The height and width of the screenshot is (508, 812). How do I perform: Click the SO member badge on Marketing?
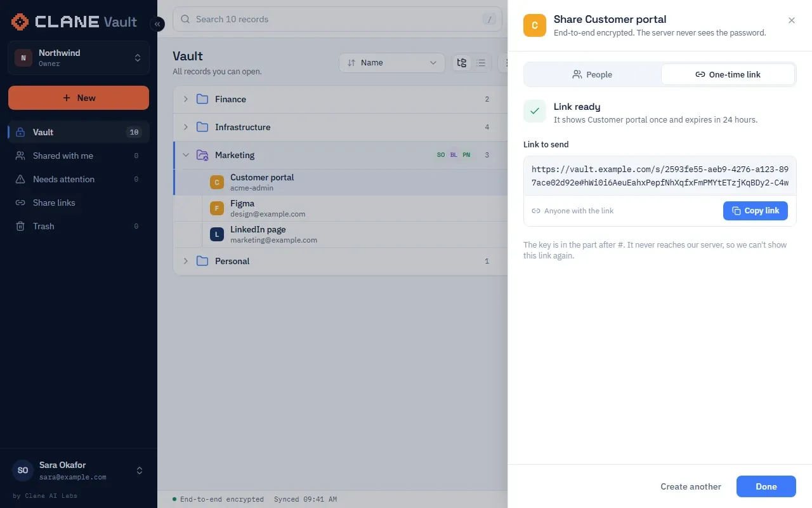click(x=441, y=155)
